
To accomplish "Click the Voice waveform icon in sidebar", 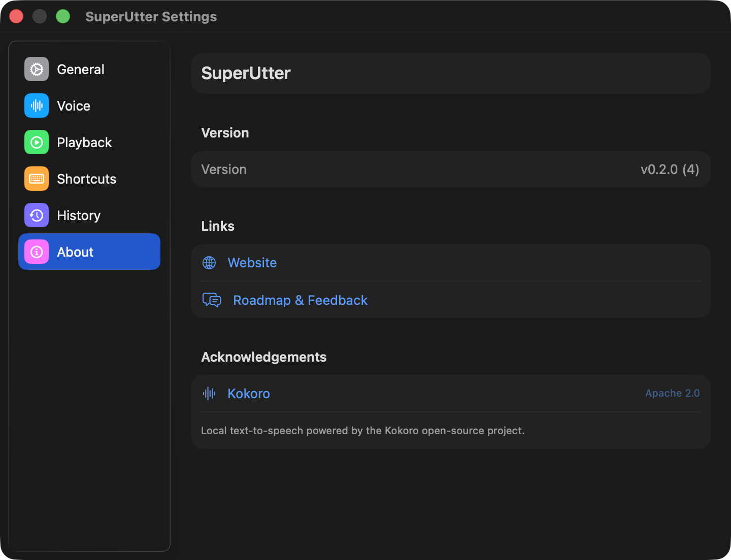I will point(37,106).
